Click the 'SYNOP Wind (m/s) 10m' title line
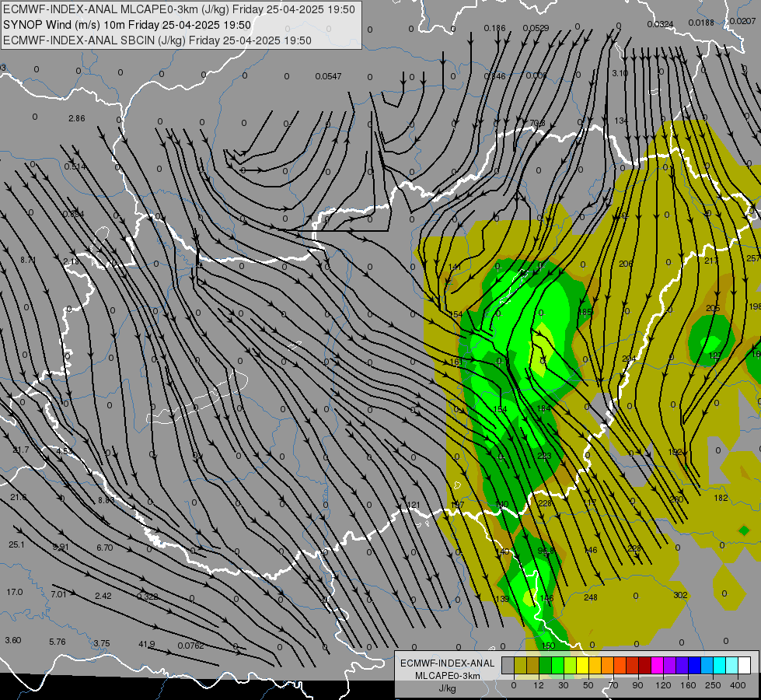This screenshot has width=761, height=700. tap(127, 25)
